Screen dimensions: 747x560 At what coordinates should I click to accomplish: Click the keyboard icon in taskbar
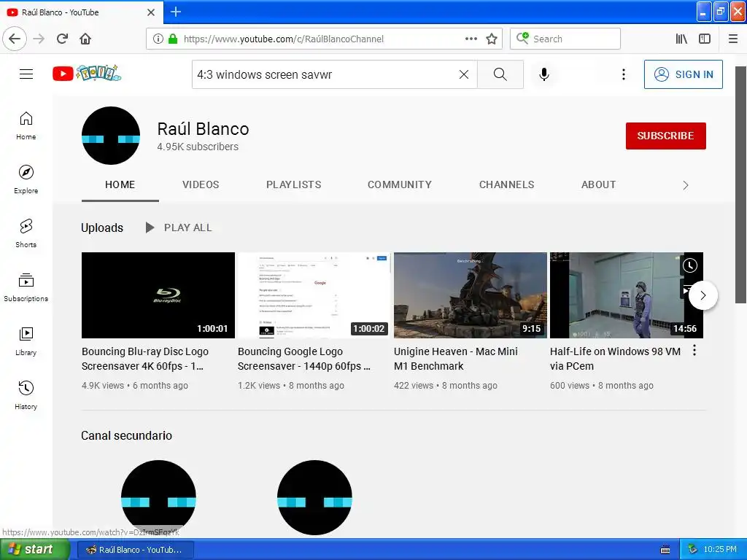pos(665,550)
